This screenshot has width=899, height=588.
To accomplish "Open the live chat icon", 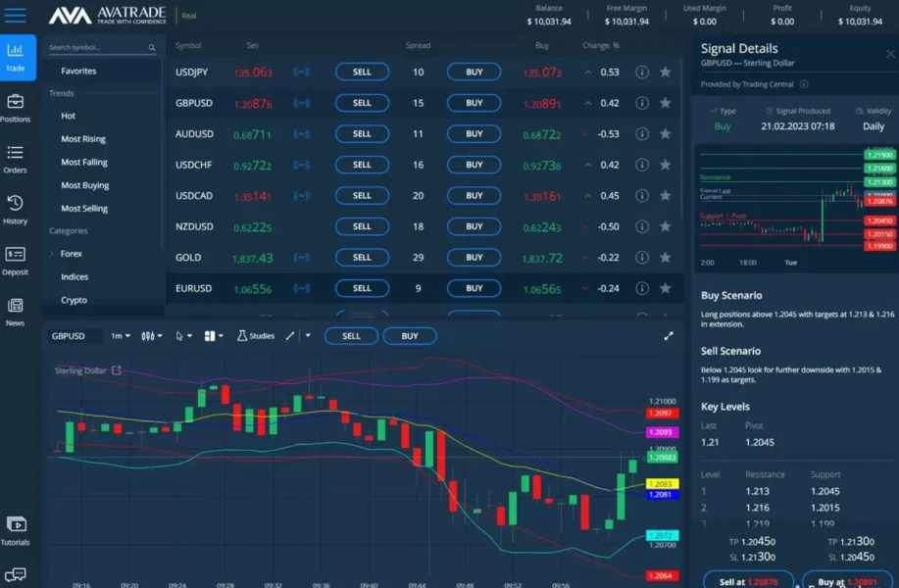I will (x=15, y=574).
